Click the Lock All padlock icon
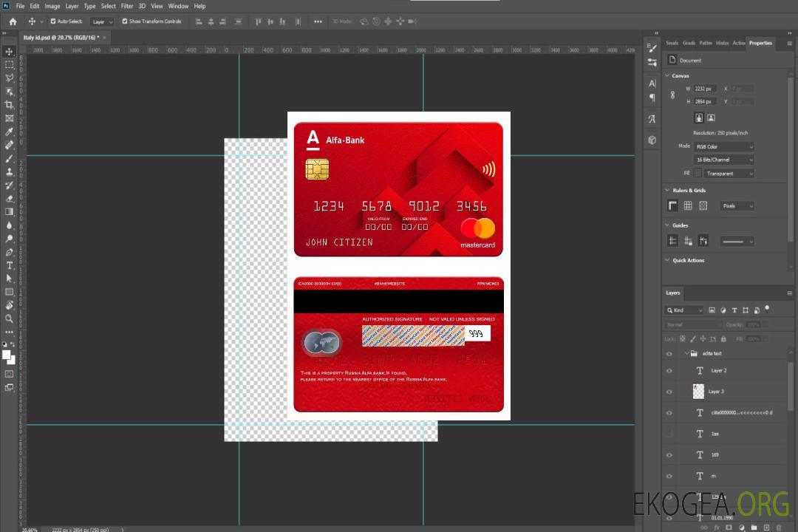The width and height of the screenshot is (798, 532). (x=723, y=338)
